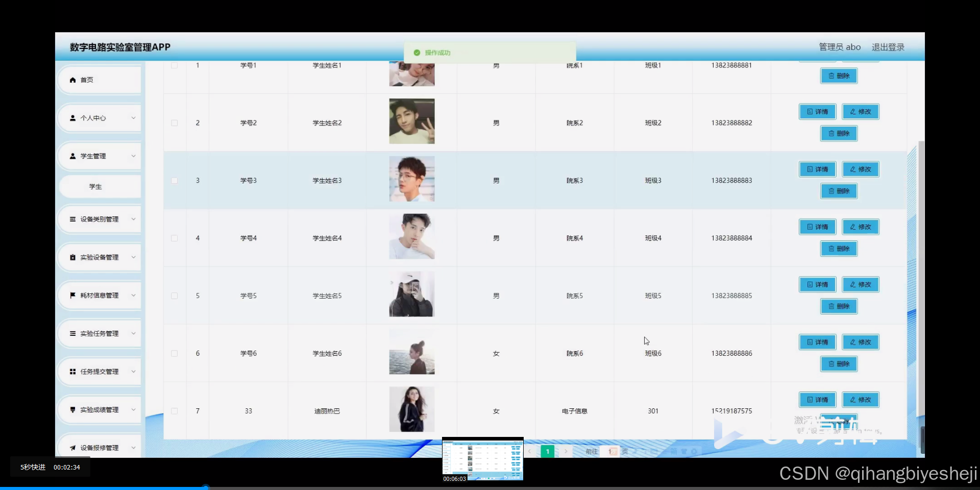The image size is (980, 490).
Task: Click the 详情 button for student 学号3
Action: pyautogui.click(x=817, y=169)
